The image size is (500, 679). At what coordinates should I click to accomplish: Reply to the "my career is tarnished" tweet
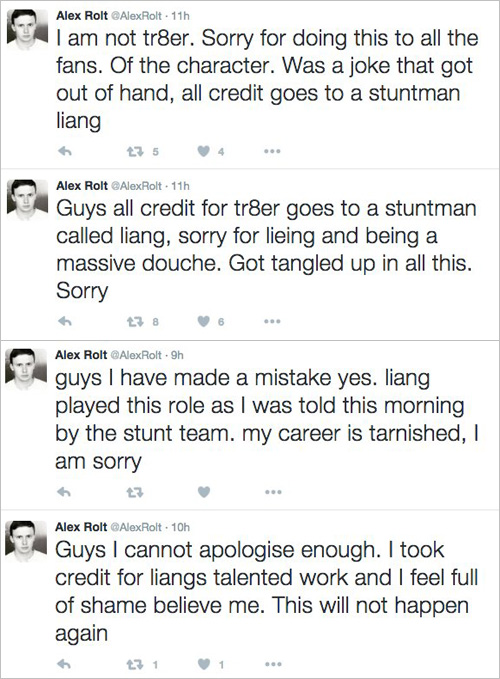(64, 492)
